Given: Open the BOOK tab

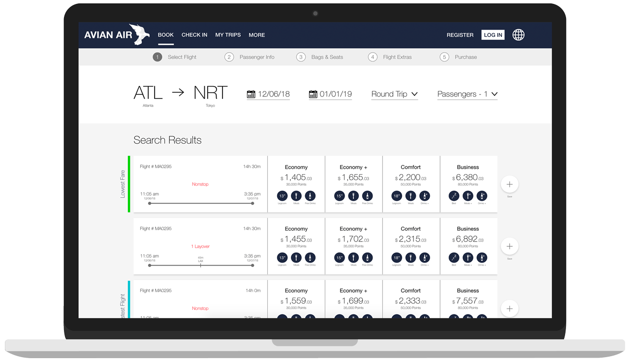Looking at the screenshot, I should pyautogui.click(x=166, y=35).
